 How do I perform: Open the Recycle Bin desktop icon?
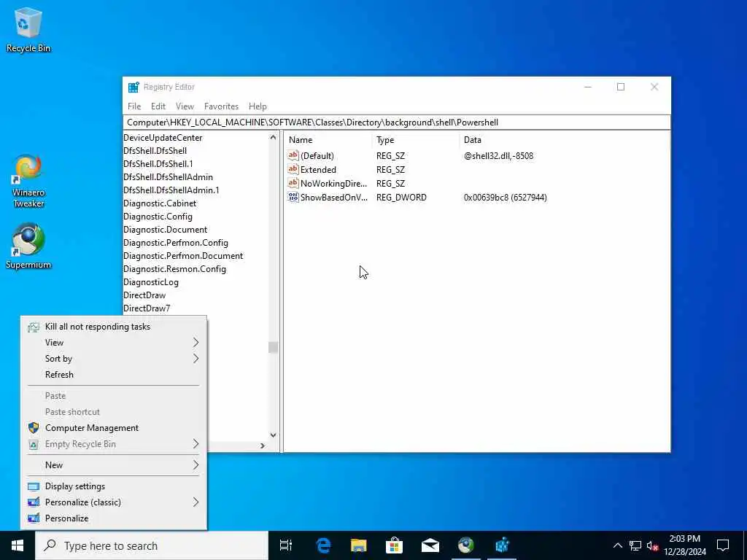[x=28, y=29]
